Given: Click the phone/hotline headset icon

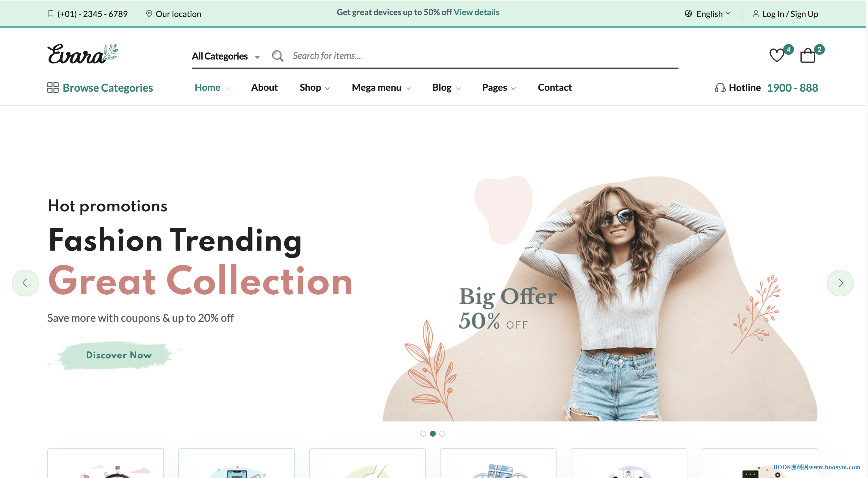Looking at the screenshot, I should coord(719,87).
